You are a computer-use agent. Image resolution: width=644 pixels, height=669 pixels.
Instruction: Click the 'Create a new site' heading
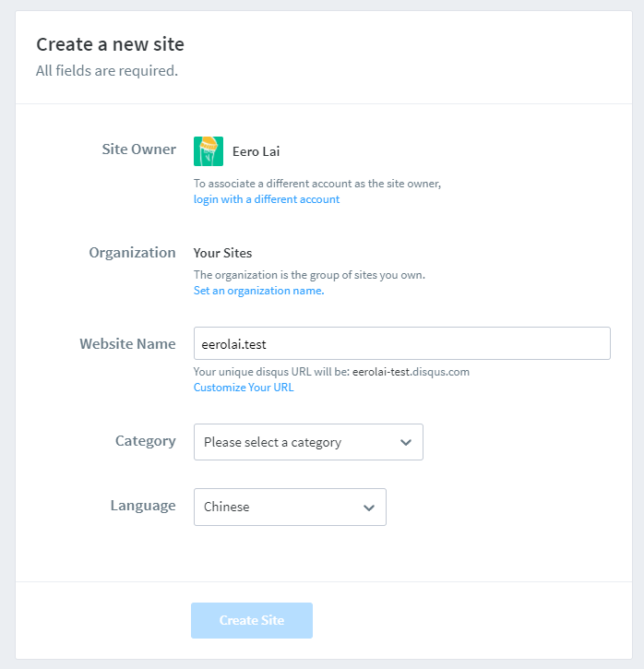[x=110, y=44]
